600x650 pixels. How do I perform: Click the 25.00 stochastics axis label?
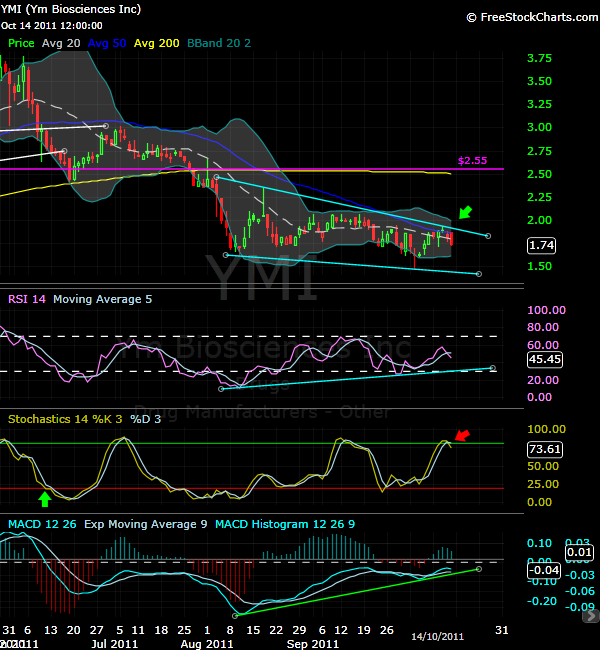tap(543, 484)
